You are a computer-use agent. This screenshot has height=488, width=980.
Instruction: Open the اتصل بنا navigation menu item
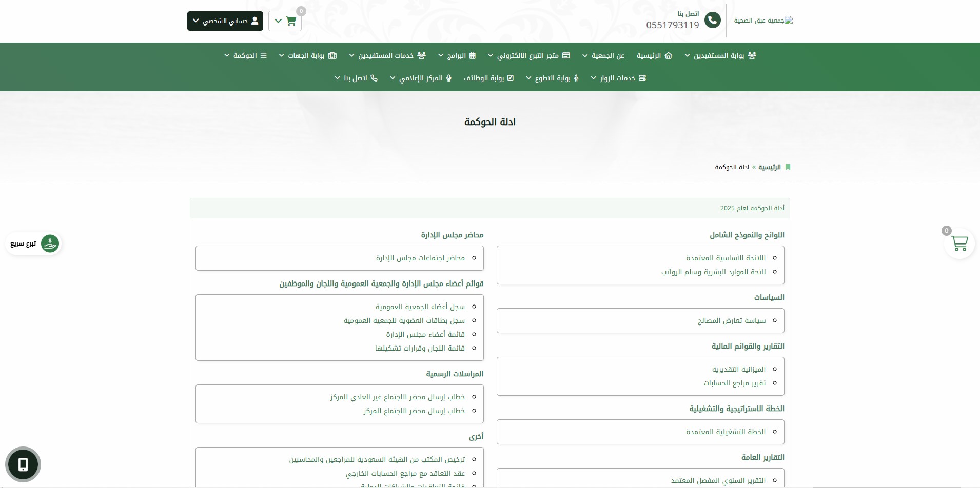click(356, 78)
